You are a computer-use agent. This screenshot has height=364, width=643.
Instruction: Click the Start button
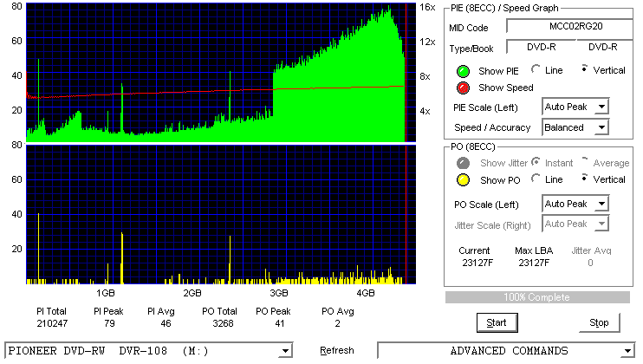pyautogui.click(x=497, y=323)
